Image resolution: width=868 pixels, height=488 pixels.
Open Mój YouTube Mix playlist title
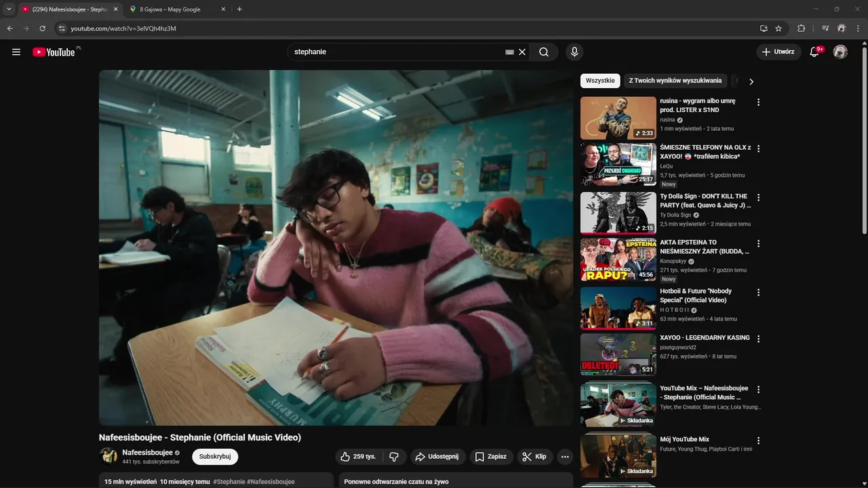click(684, 439)
